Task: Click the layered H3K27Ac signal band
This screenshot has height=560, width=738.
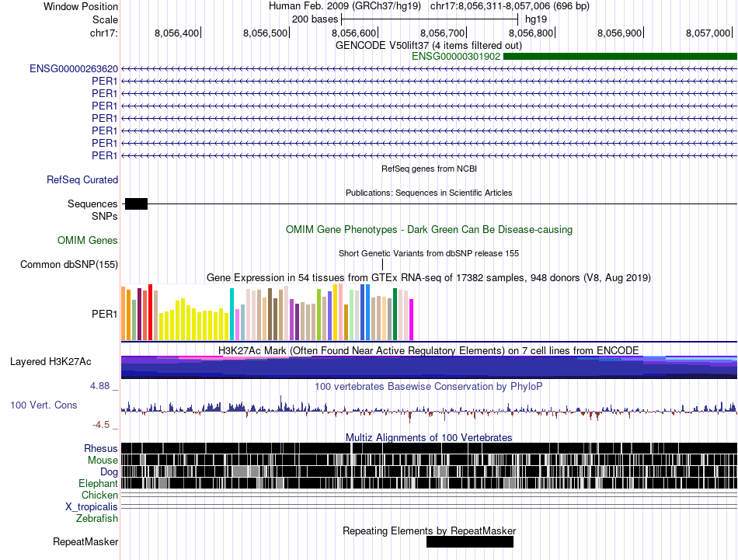Action: click(x=429, y=367)
